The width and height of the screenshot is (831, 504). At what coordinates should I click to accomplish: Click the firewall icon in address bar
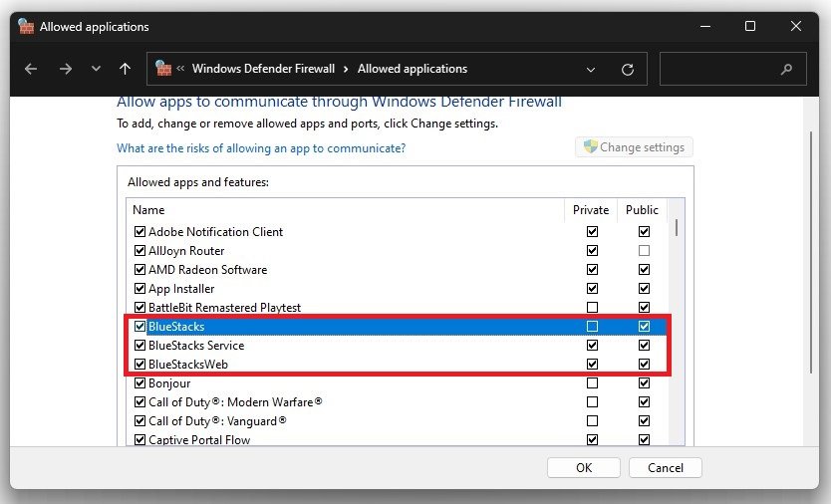point(164,69)
